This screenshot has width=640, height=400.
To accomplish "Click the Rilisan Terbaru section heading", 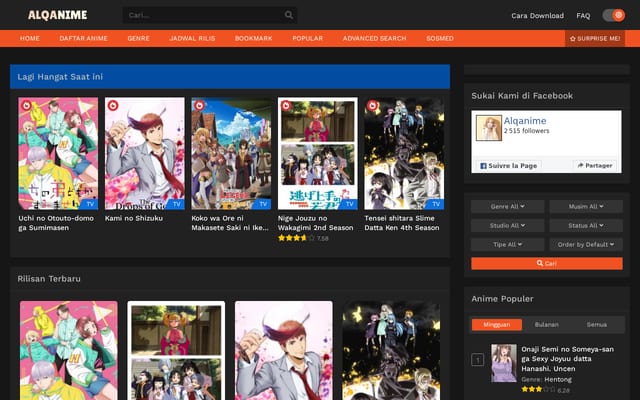I will pyautogui.click(x=49, y=279).
